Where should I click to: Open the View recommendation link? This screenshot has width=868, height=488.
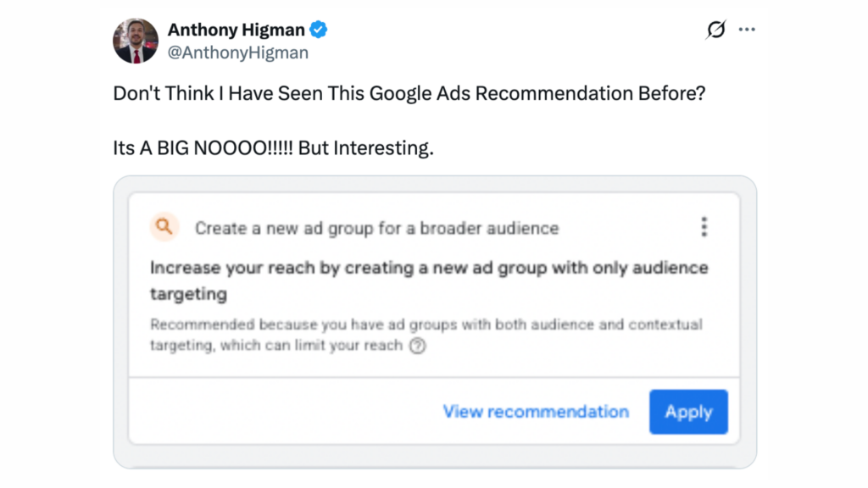(536, 412)
